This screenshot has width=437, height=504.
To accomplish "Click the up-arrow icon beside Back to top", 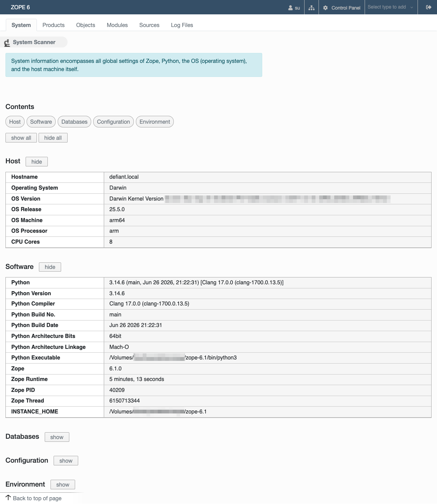I will tap(8, 498).
